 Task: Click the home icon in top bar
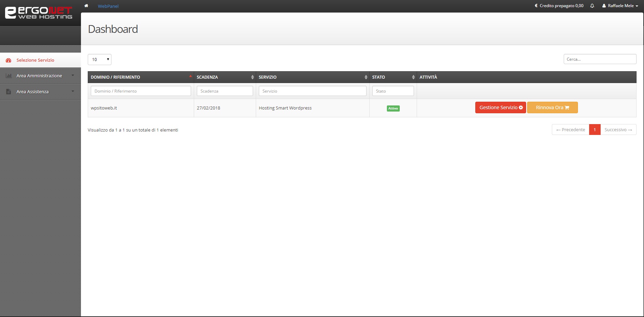(x=86, y=6)
